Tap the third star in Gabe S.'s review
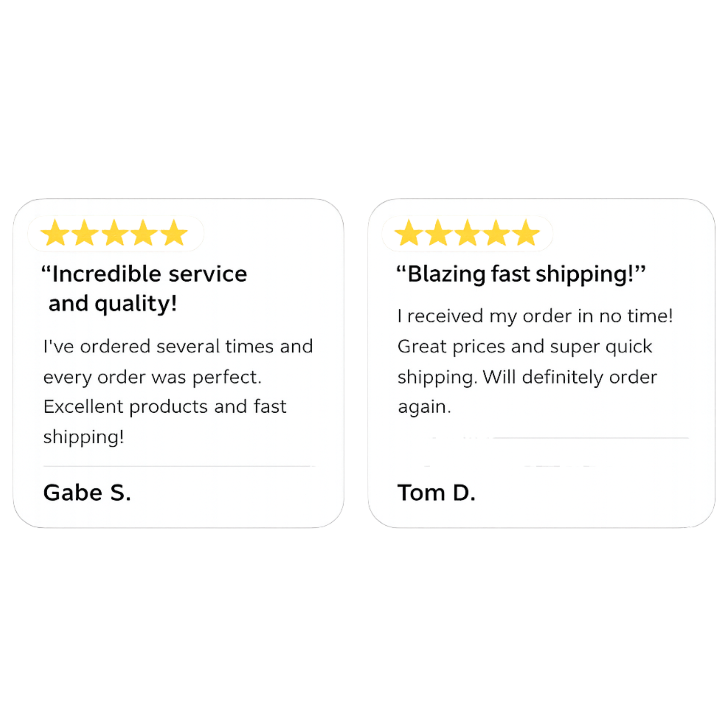Screen dimensions: 728x728 (115, 234)
